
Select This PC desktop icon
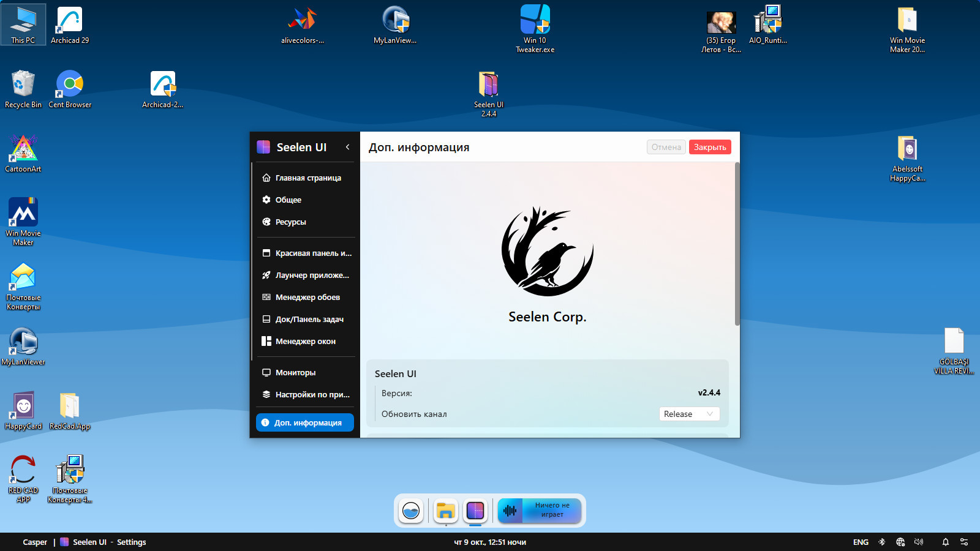tap(23, 24)
